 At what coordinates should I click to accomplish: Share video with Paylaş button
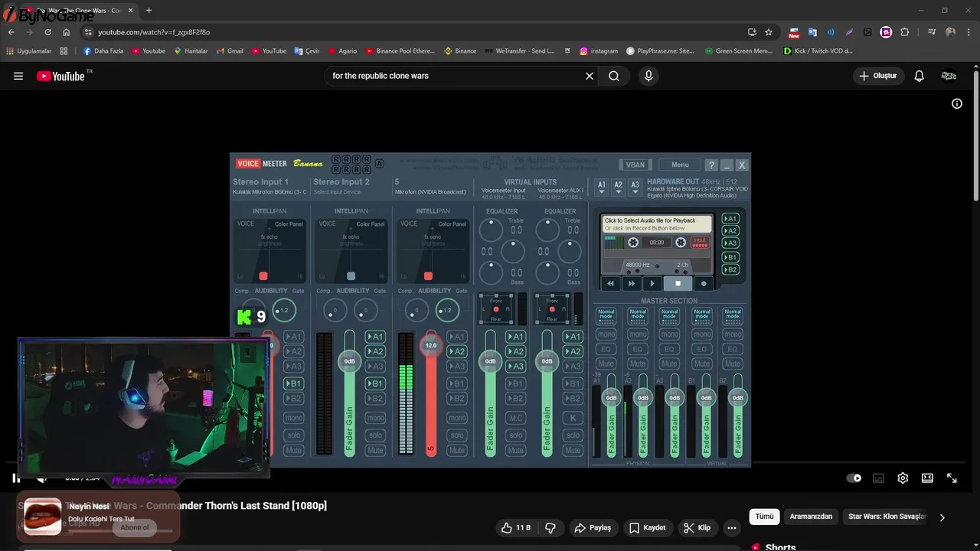point(593,528)
